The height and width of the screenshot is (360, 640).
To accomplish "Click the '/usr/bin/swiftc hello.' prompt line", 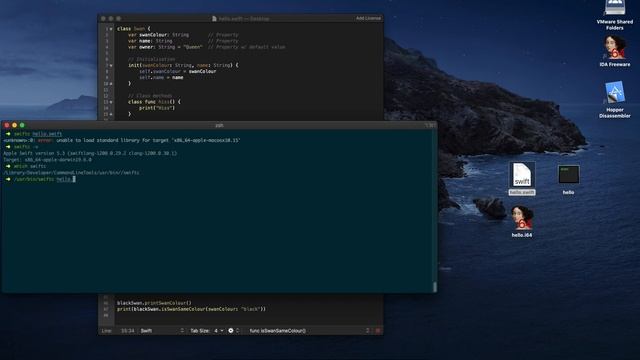I will coord(42,179).
